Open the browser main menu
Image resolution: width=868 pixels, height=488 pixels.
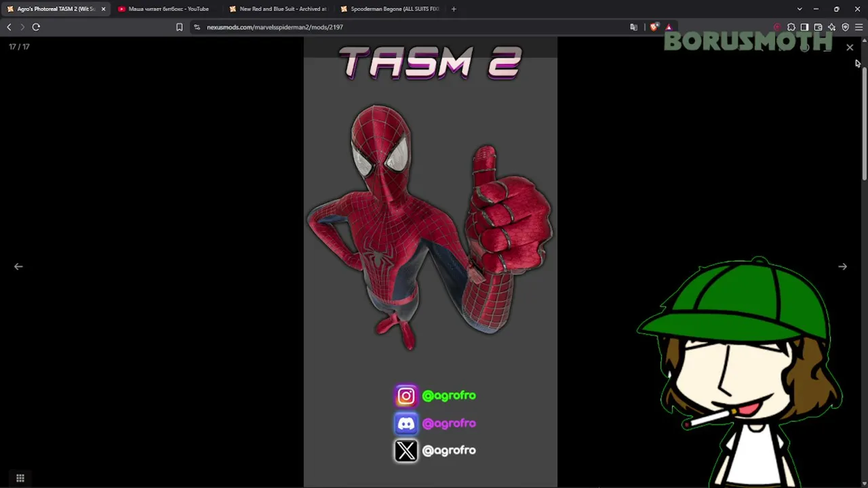pyautogui.click(x=859, y=27)
